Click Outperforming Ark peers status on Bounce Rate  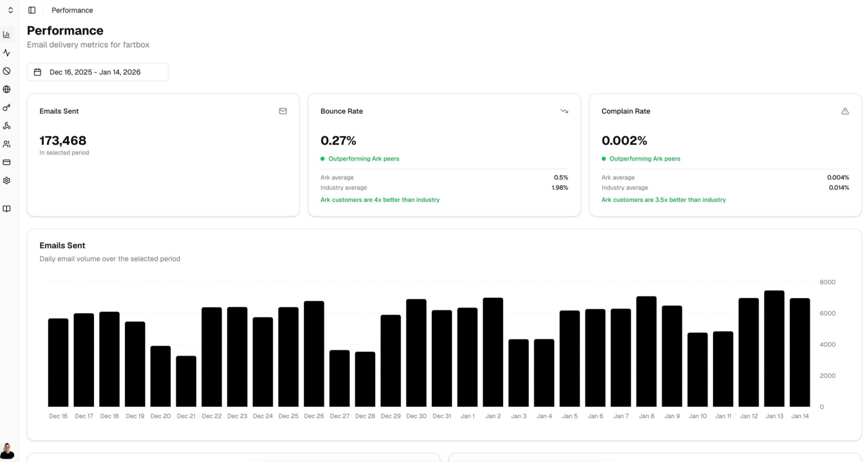coord(364,159)
